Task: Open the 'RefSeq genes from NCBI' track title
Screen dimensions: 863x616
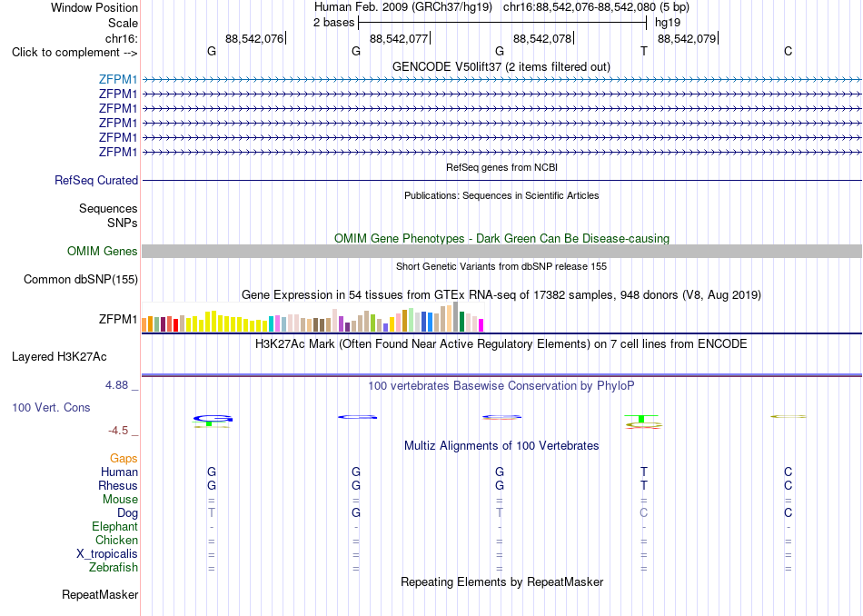Action: point(501,167)
